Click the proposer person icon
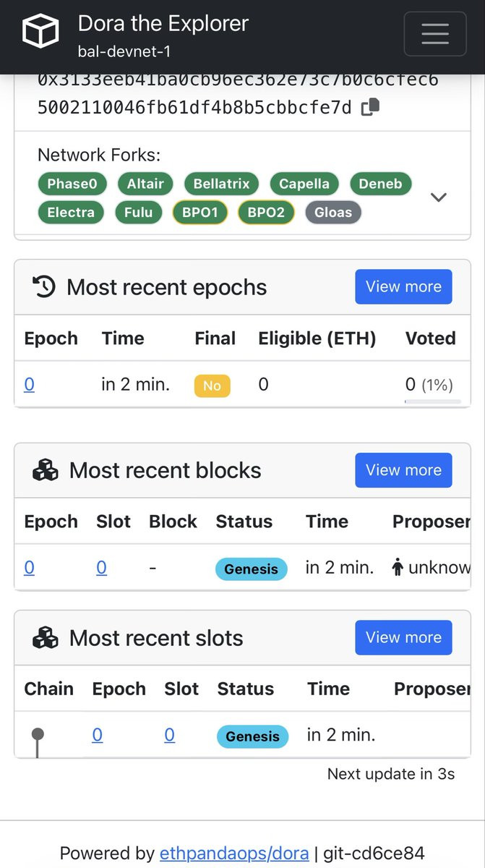485x868 pixels. (397, 568)
